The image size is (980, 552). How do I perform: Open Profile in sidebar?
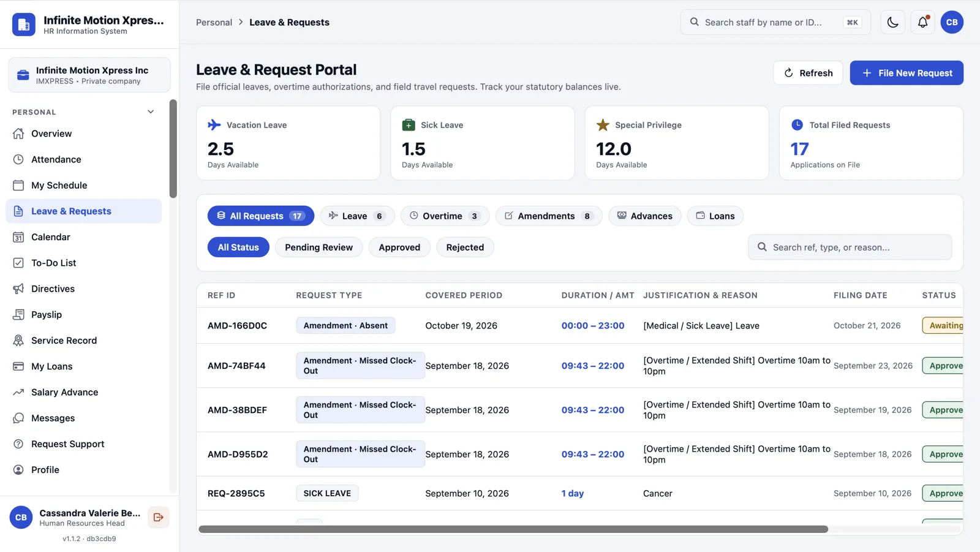point(84,470)
